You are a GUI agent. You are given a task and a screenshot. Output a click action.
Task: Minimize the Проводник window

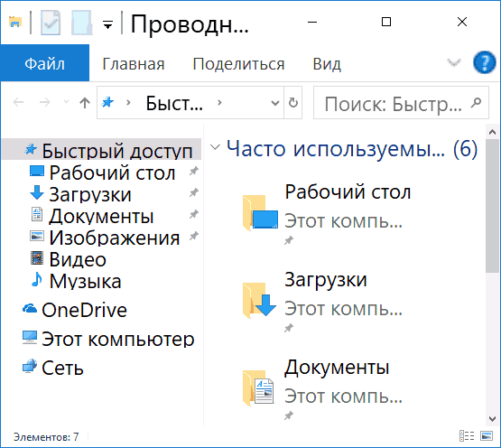(x=312, y=22)
